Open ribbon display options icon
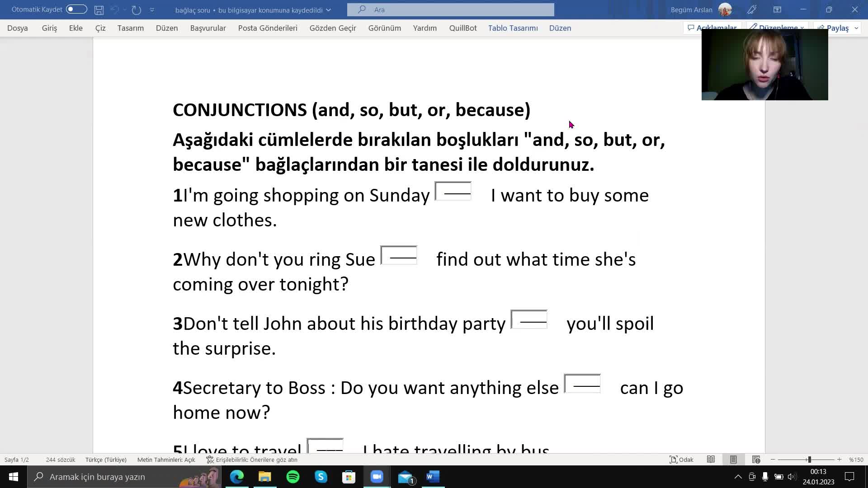 [x=777, y=9]
